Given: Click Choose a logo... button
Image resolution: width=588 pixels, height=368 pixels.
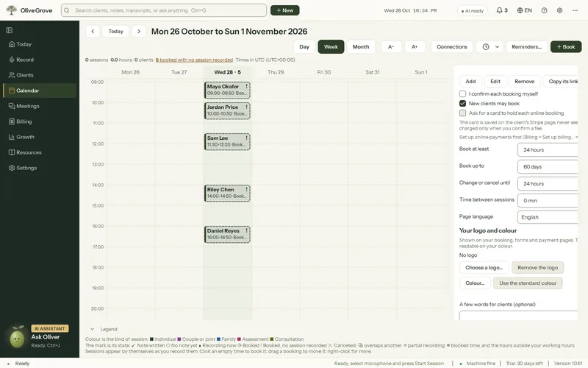Looking at the screenshot, I should (x=484, y=267).
